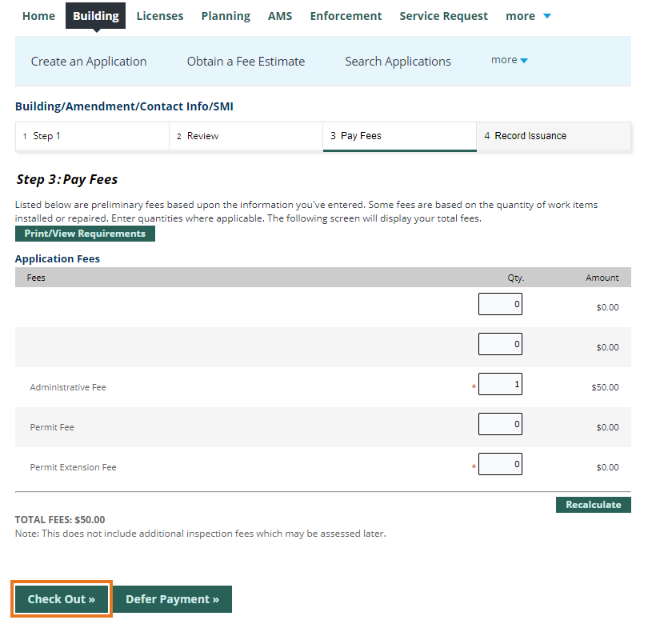Image resolution: width=672 pixels, height=624 pixels.
Task: Click the Print/View Requirements button
Action: pos(85,234)
